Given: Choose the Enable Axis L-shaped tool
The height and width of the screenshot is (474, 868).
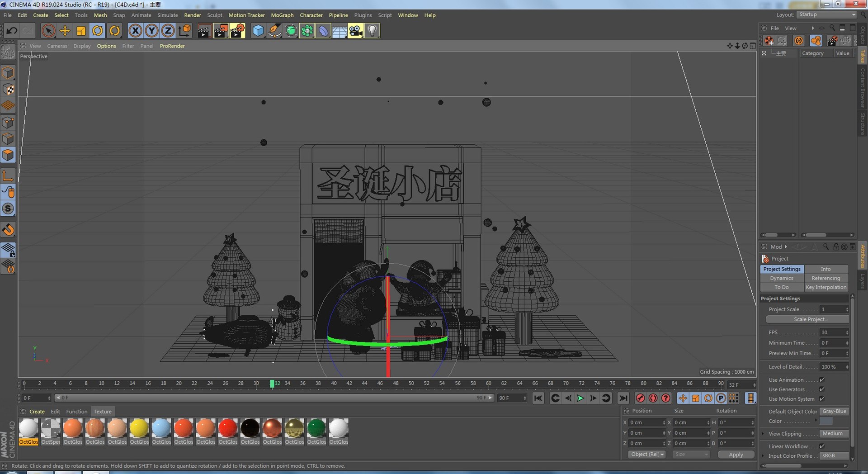Looking at the screenshot, I should [8, 175].
